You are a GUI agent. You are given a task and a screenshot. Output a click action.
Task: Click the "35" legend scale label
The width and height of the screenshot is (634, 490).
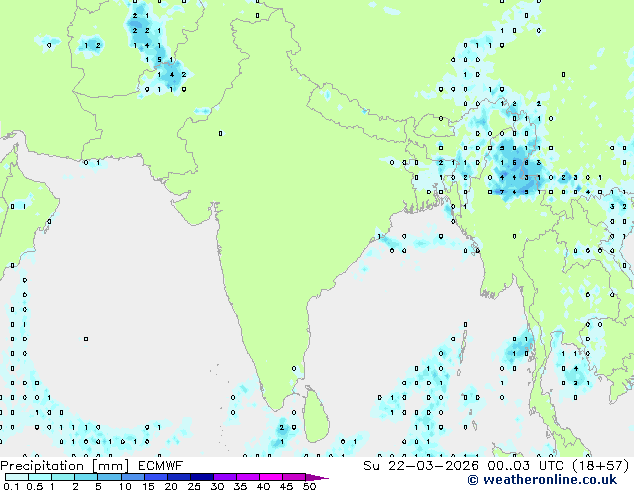[x=240, y=486]
